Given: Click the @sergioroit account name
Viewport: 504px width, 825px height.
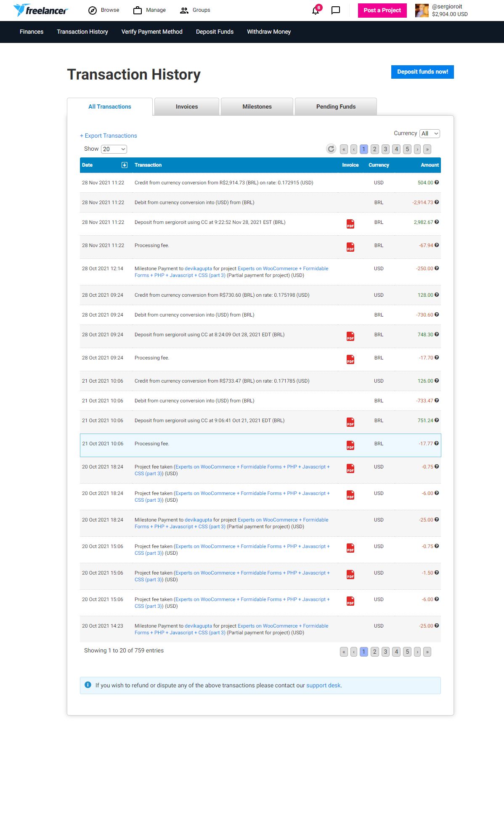Looking at the screenshot, I should pos(447,6).
